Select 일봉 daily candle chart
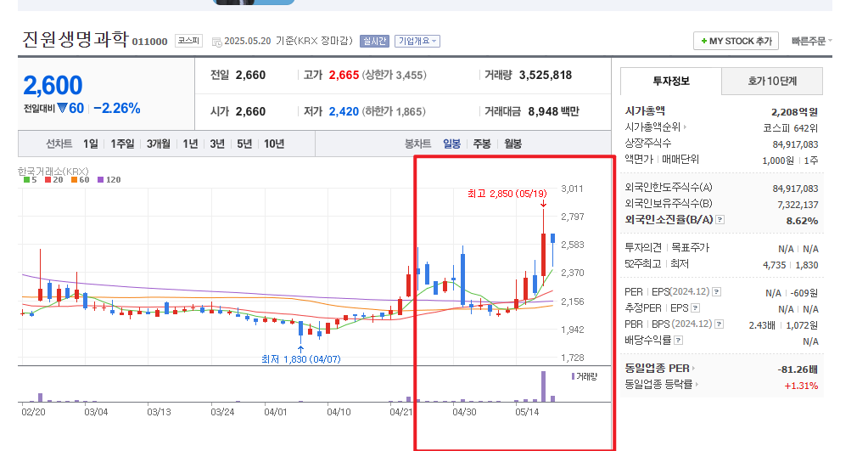Screen dimensions: 868x451 (x=451, y=144)
